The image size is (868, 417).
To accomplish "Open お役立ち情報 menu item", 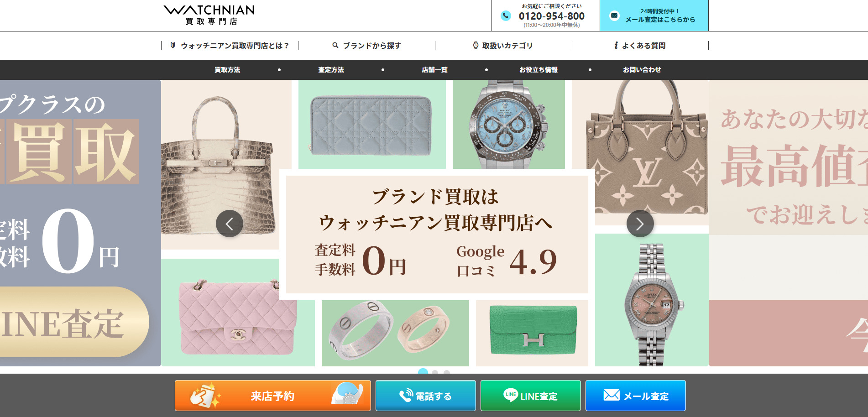I will [538, 70].
